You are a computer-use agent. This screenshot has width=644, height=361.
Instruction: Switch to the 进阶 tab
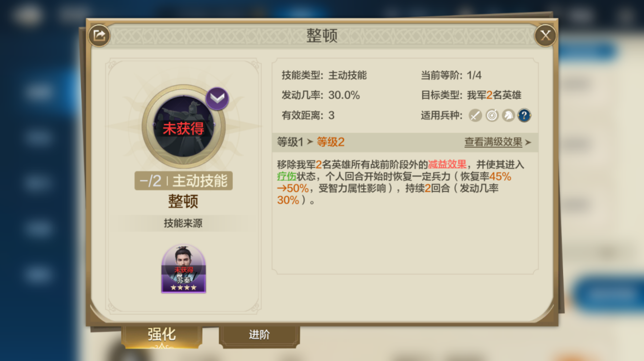(259, 335)
